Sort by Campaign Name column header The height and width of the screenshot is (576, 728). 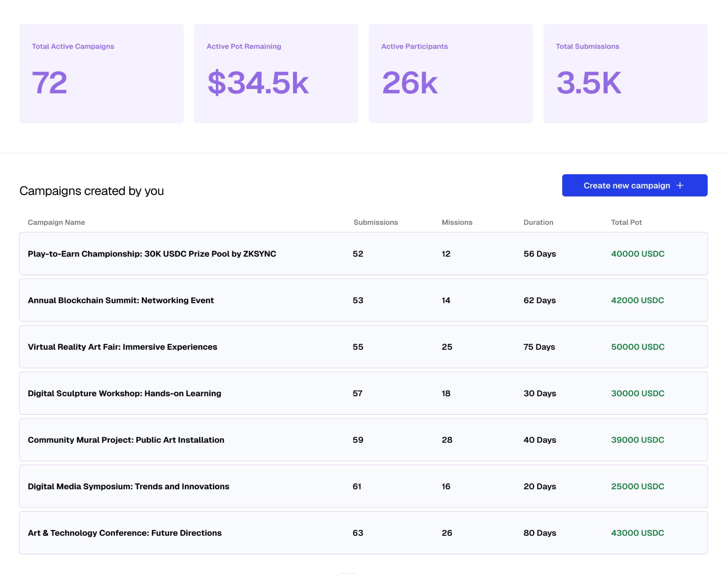pos(56,222)
